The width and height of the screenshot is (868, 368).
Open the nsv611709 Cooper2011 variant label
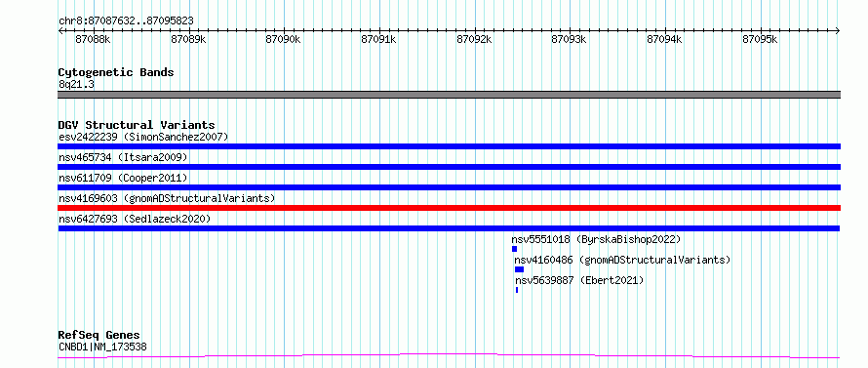pyautogui.click(x=123, y=178)
